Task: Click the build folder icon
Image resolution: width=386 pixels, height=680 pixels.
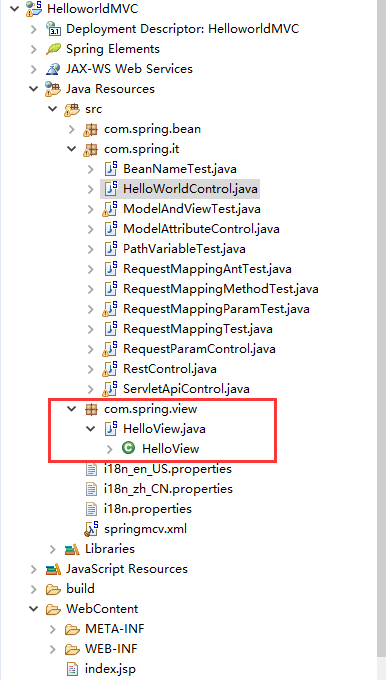Action: [x=53, y=589]
